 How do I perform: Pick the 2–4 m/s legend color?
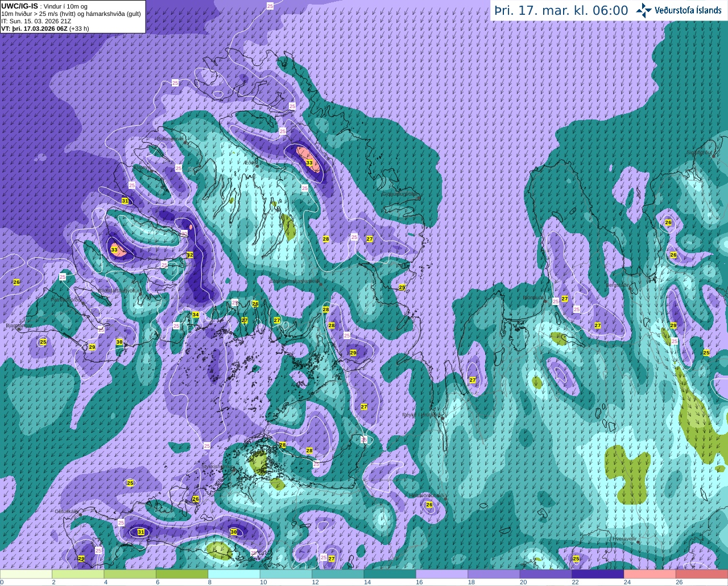78,574
